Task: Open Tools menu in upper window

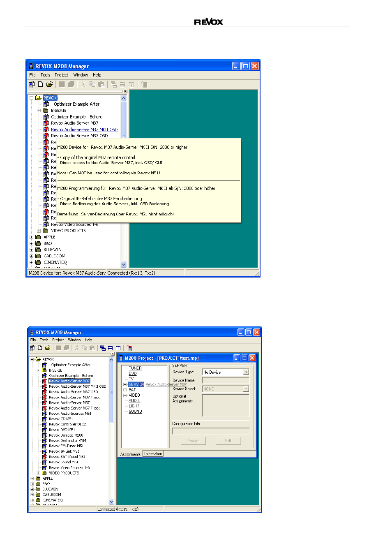Action: pyautogui.click(x=45, y=75)
